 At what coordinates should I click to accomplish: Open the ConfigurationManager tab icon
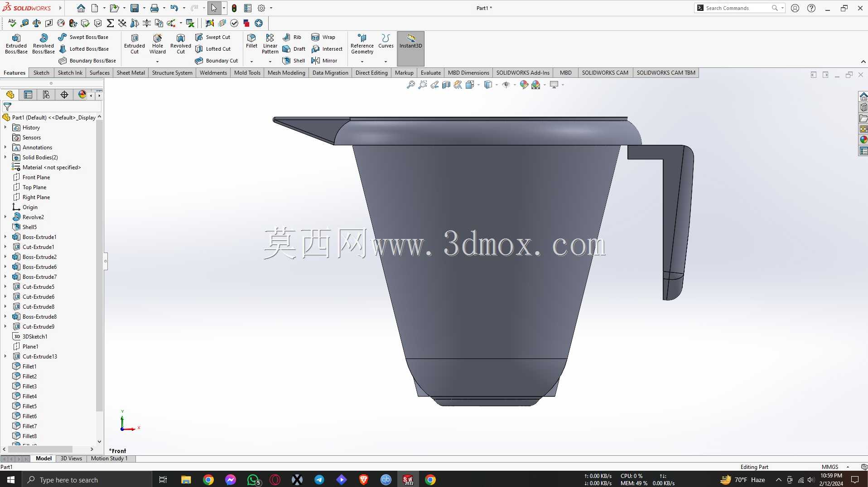[x=46, y=95]
